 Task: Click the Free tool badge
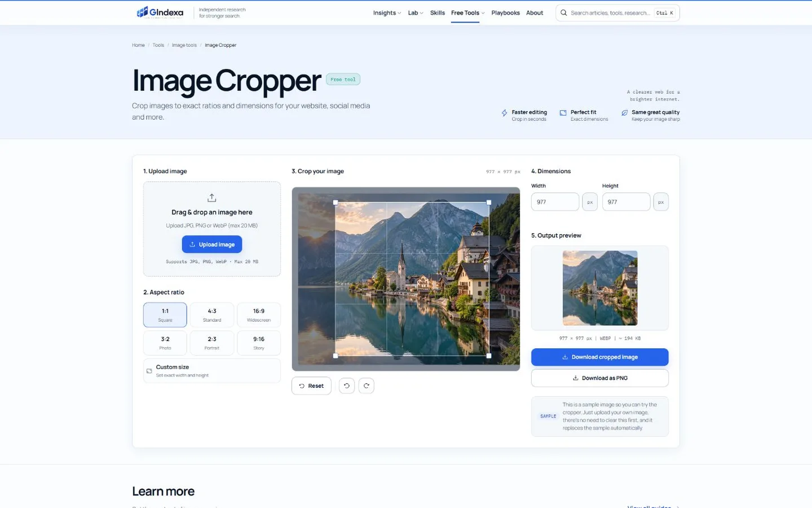[x=343, y=80]
